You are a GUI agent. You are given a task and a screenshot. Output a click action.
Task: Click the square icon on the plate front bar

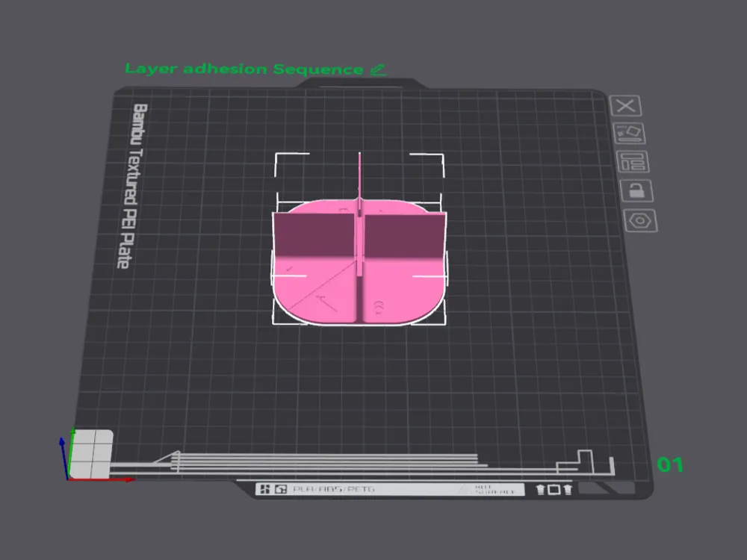[553, 489]
